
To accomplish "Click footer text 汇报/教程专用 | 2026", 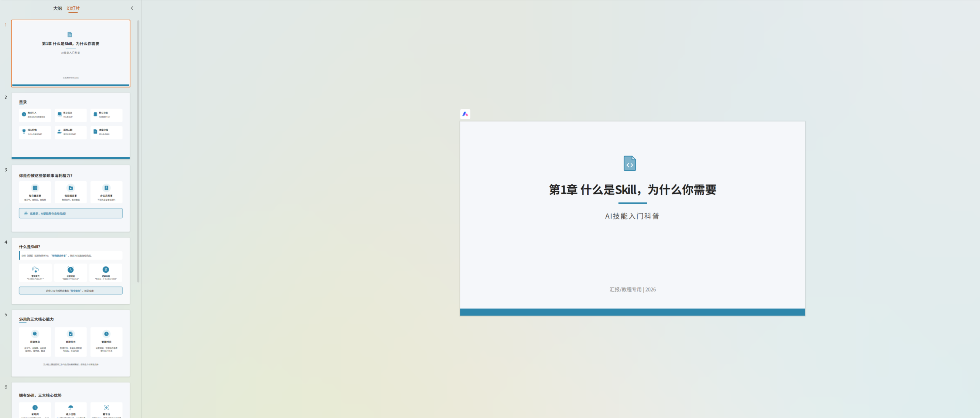I will (x=632, y=289).
